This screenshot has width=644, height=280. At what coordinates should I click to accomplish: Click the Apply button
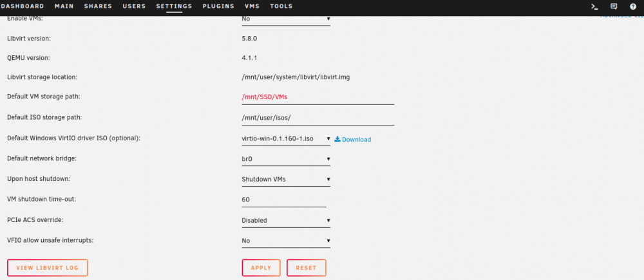tap(261, 268)
